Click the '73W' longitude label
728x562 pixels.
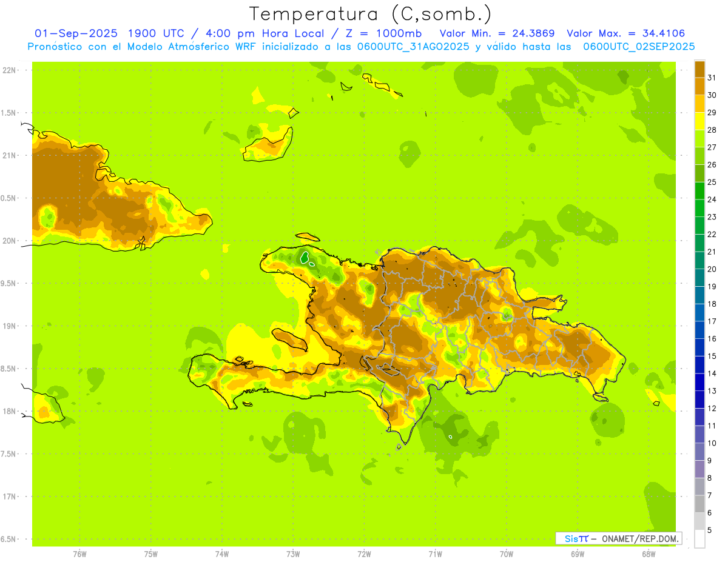click(293, 554)
